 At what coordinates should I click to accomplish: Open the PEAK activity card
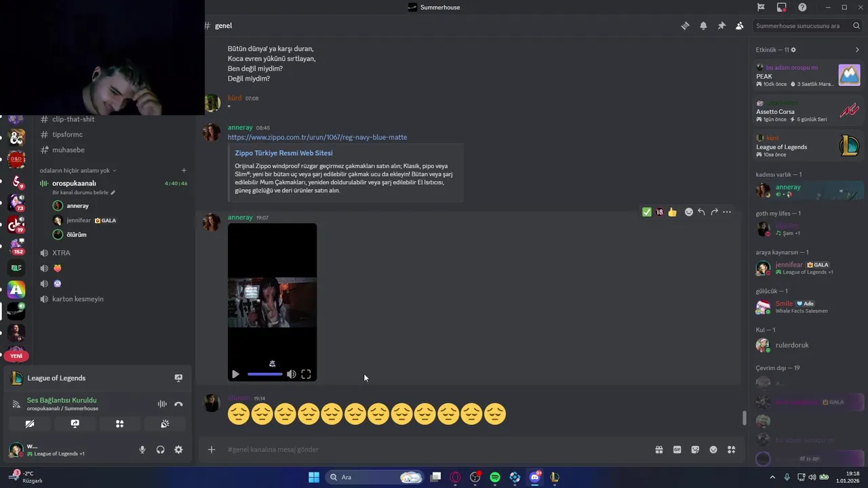click(x=808, y=75)
